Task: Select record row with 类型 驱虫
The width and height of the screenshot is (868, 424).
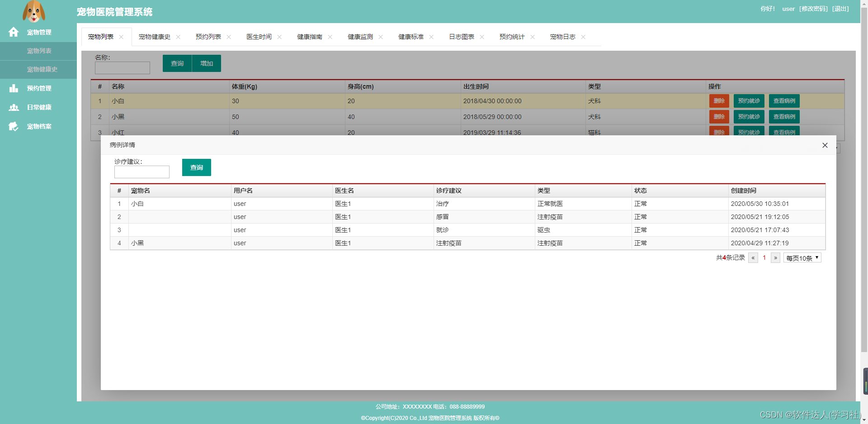Action: click(x=468, y=230)
